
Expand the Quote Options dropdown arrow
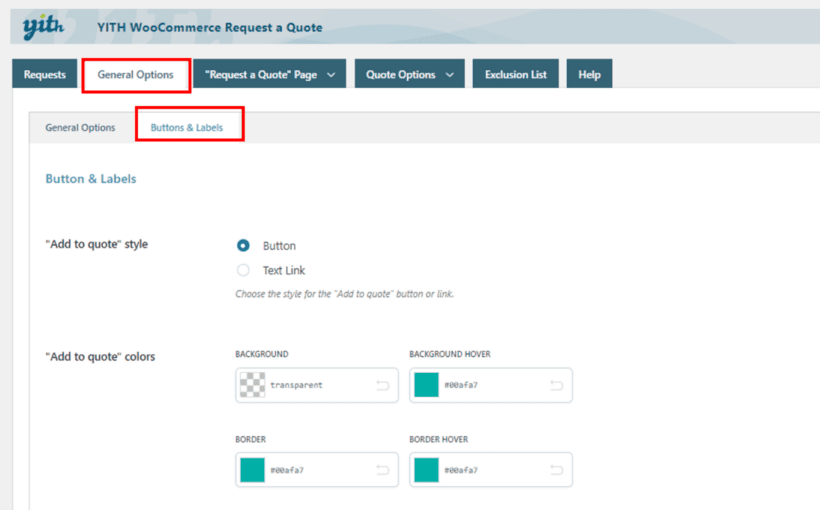(x=450, y=75)
